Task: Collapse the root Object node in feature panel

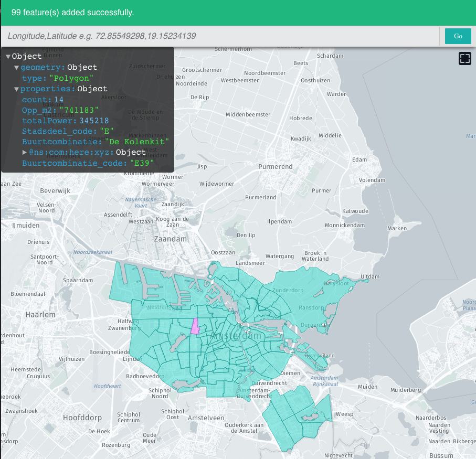Action: coord(7,56)
